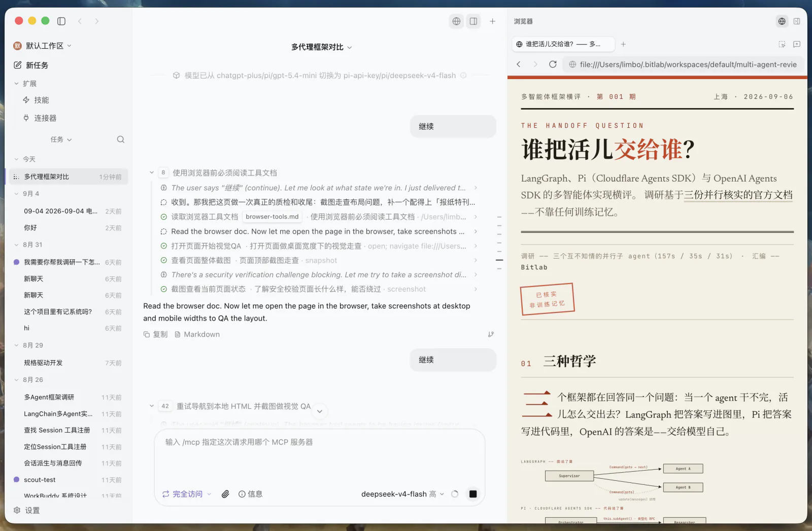
Task: Collapse the 使用浏览器前必须阅读工具文档 step group
Action: pyautogui.click(x=151, y=173)
